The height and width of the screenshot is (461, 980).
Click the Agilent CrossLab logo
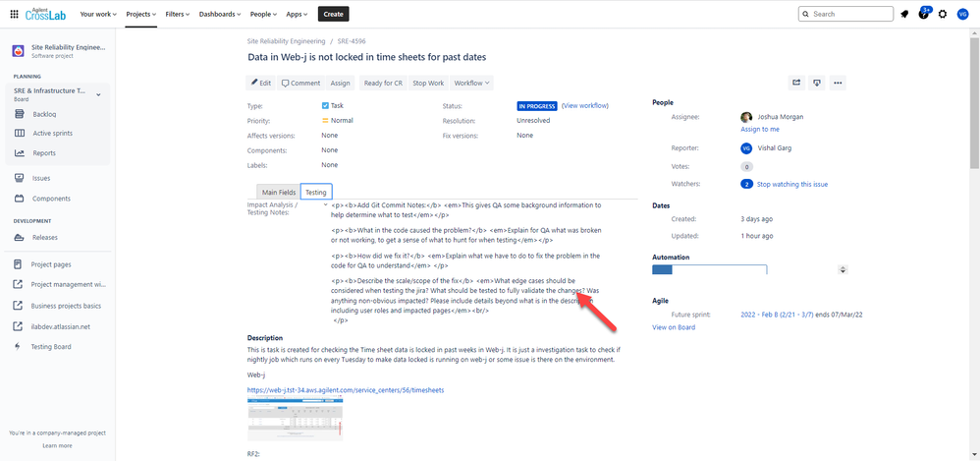[x=45, y=14]
